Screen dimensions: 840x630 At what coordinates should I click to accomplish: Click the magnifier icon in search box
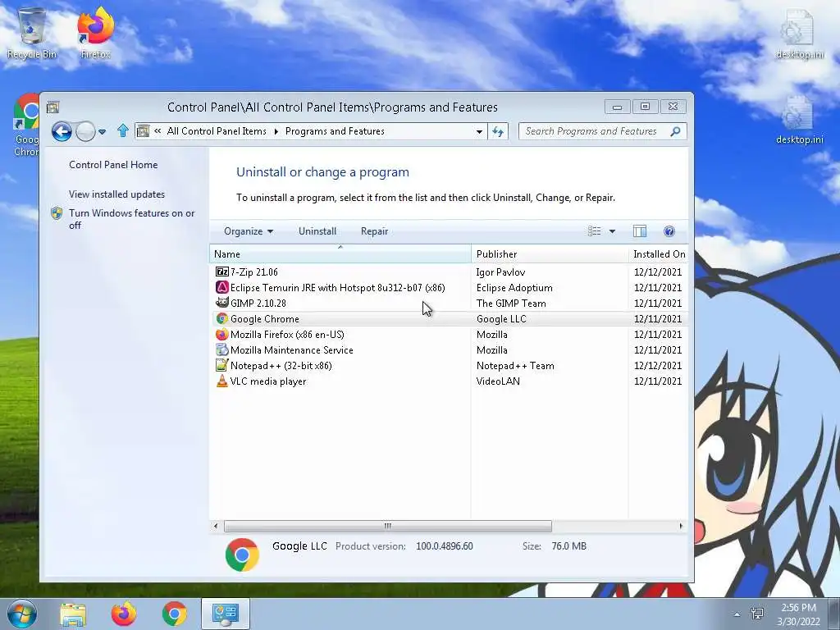click(x=675, y=131)
